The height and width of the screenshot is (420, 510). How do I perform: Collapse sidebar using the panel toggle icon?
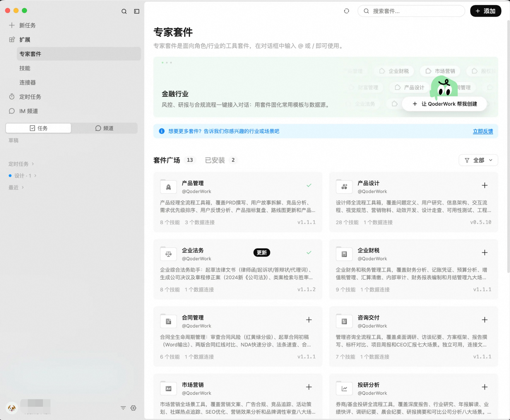tap(137, 11)
